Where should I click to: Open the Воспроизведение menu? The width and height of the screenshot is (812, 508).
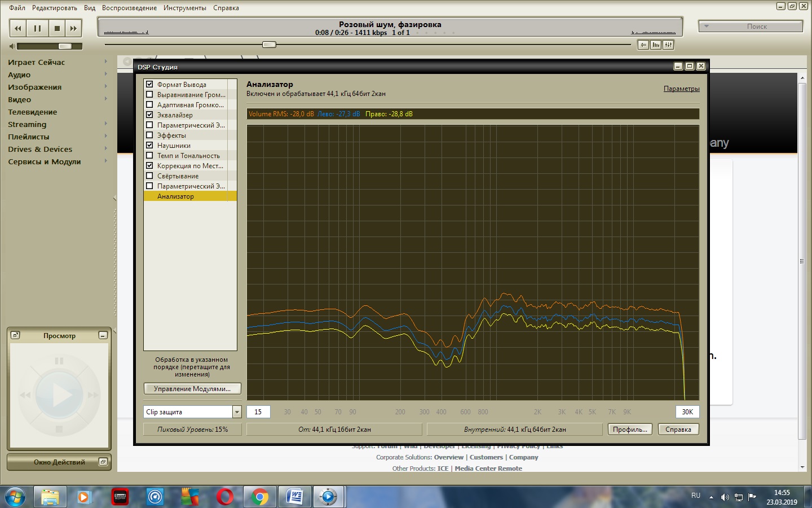click(129, 8)
